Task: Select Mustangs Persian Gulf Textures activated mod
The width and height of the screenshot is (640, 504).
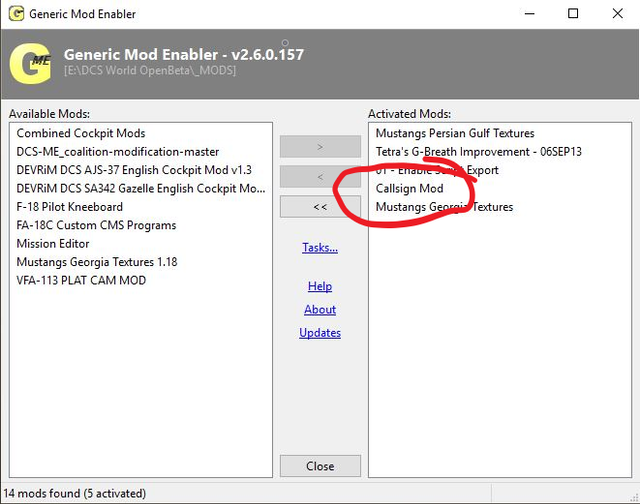Action: [455, 133]
